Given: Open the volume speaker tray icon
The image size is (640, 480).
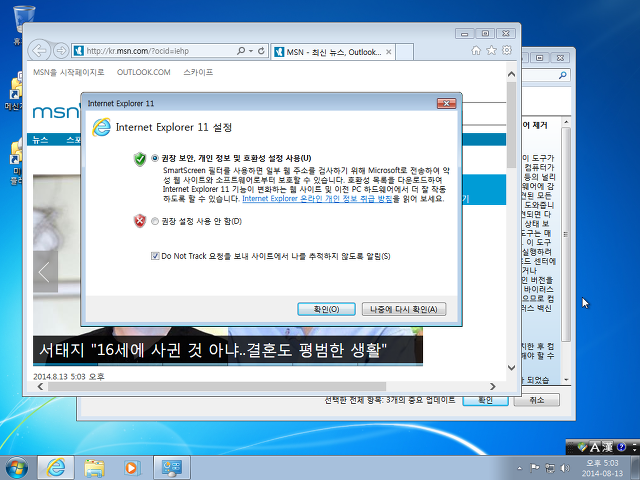Looking at the screenshot, I should [x=565, y=468].
